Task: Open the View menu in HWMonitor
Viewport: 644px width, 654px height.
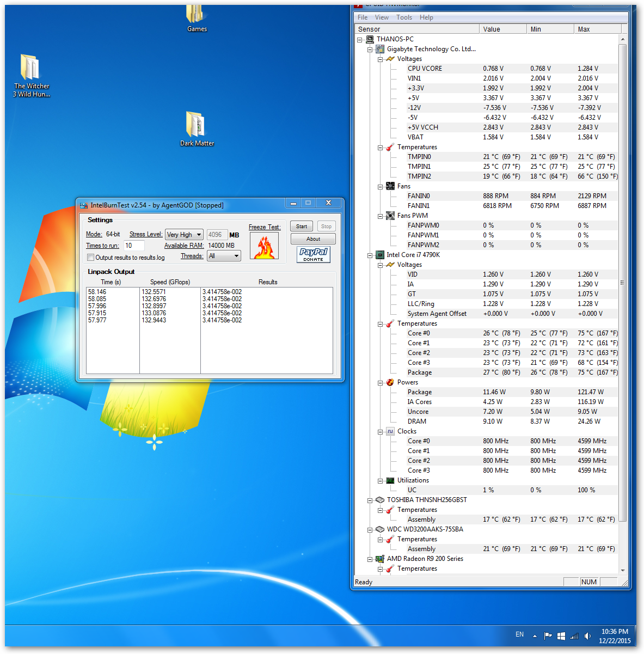Action: (382, 17)
